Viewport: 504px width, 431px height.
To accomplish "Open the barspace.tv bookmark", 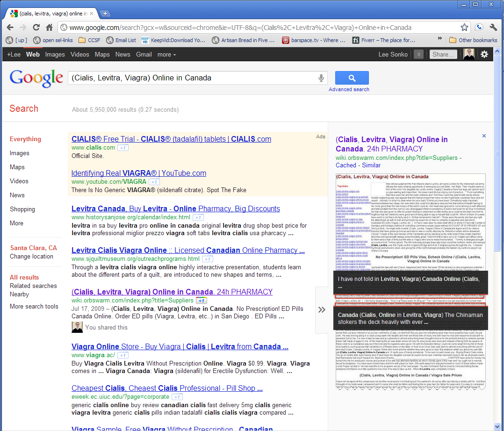I will [313, 40].
